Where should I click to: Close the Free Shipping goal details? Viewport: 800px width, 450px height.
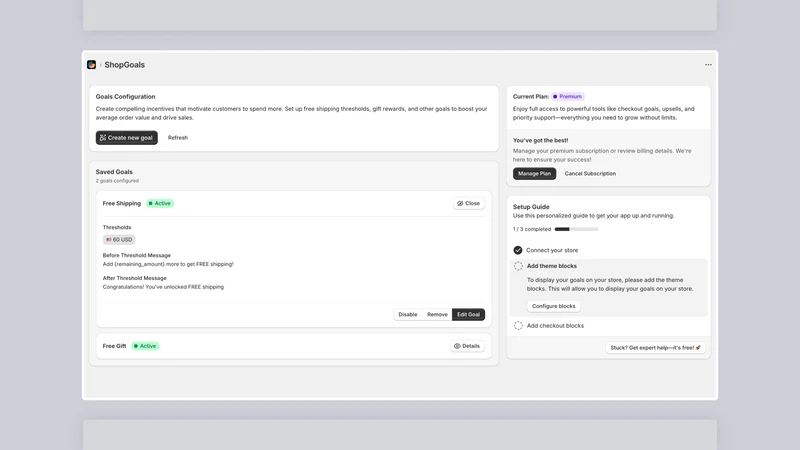[x=468, y=203]
